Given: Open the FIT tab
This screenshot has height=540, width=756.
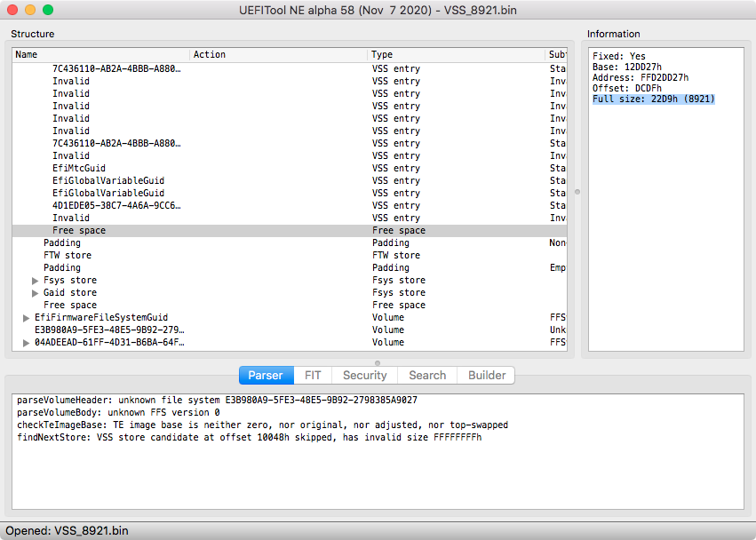Looking at the screenshot, I should 313,375.
